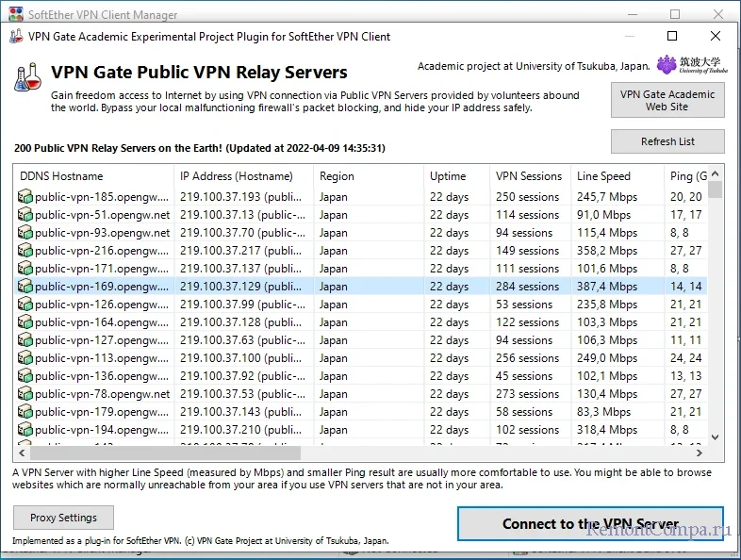Open Proxy Settings
Viewport: 741px width, 560px height.
[63, 518]
